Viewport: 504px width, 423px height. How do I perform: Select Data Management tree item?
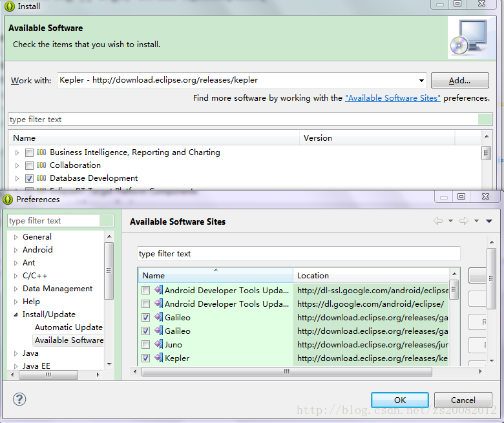point(58,289)
